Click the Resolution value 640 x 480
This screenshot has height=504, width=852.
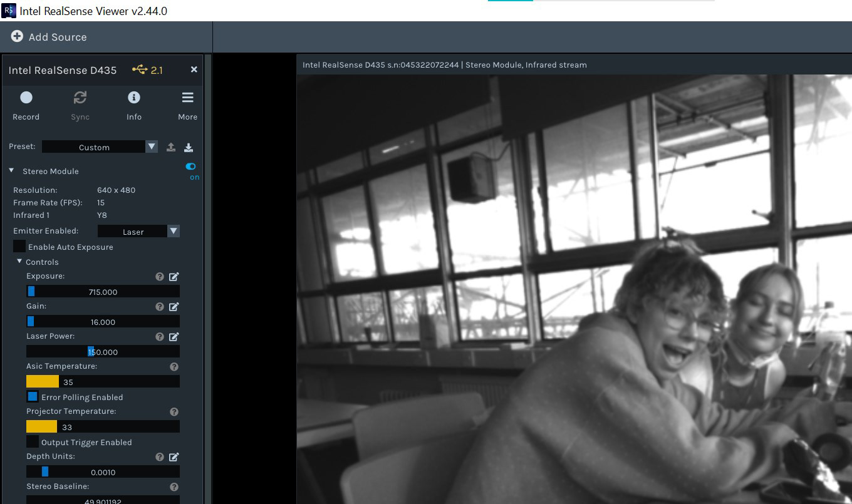[x=116, y=190]
